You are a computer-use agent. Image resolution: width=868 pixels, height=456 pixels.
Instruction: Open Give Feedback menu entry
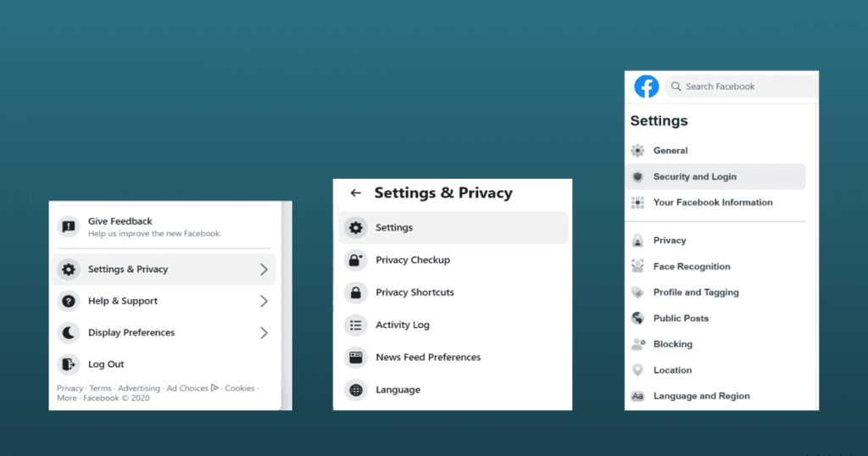click(x=164, y=227)
